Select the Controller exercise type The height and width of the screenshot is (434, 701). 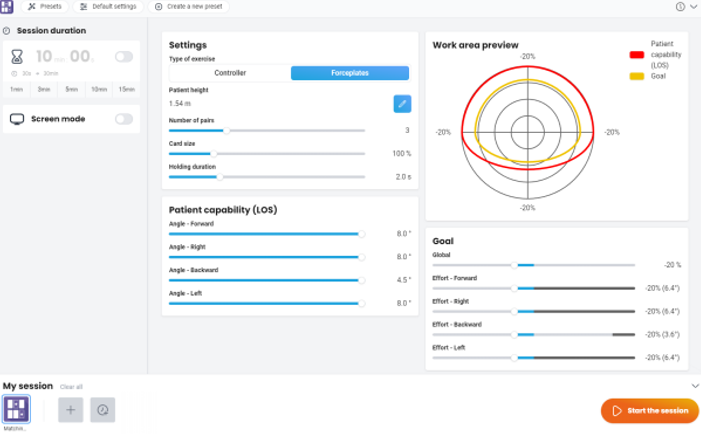(230, 73)
